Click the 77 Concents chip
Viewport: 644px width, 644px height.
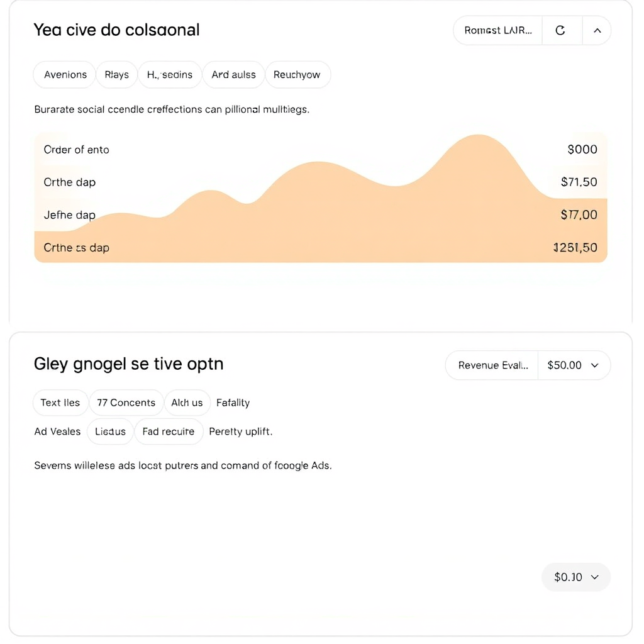click(126, 402)
